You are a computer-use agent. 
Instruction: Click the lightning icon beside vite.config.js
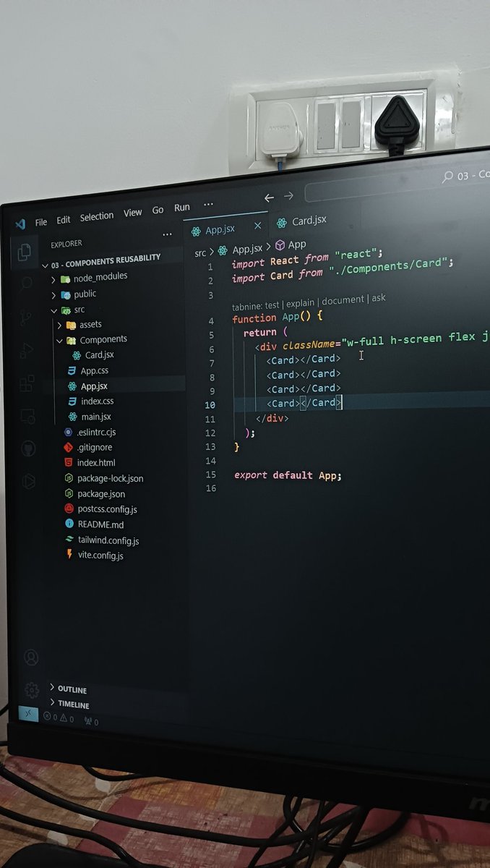click(69, 555)
